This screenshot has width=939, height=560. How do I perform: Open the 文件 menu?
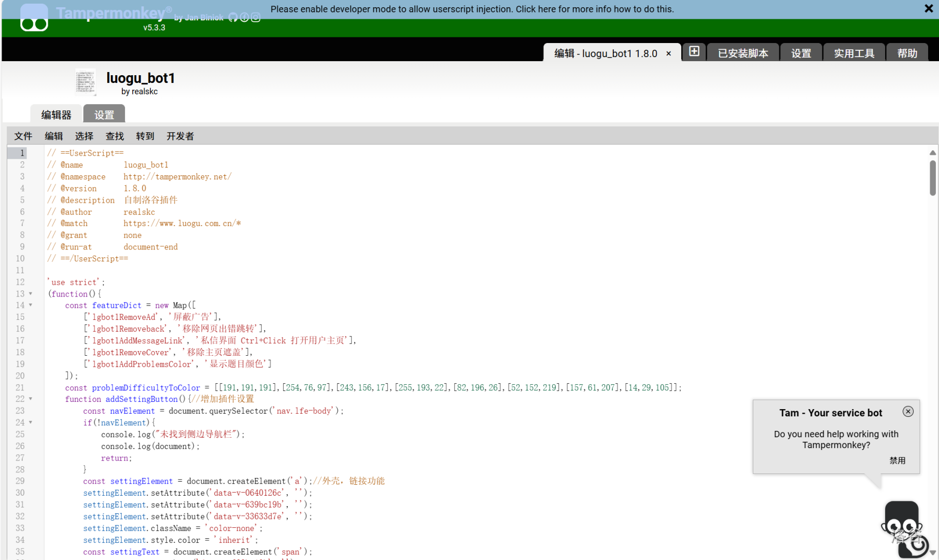23,136
